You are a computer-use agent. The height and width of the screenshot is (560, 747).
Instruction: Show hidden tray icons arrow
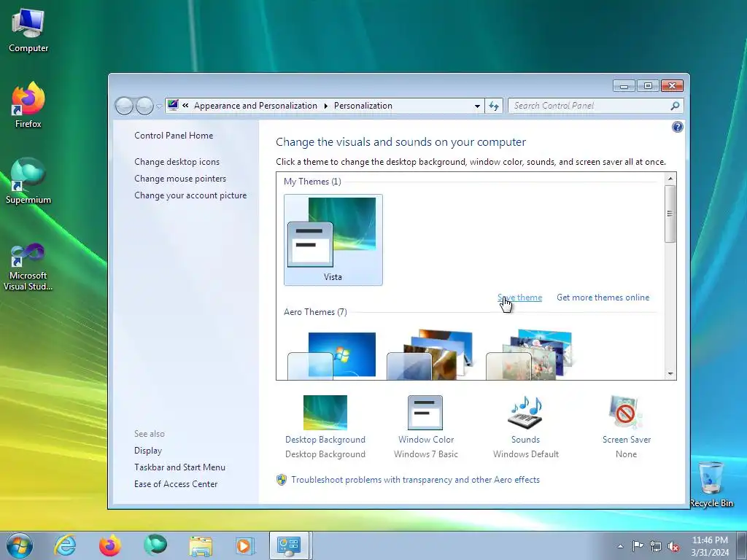pyautogui.click(x=620, y=546)
